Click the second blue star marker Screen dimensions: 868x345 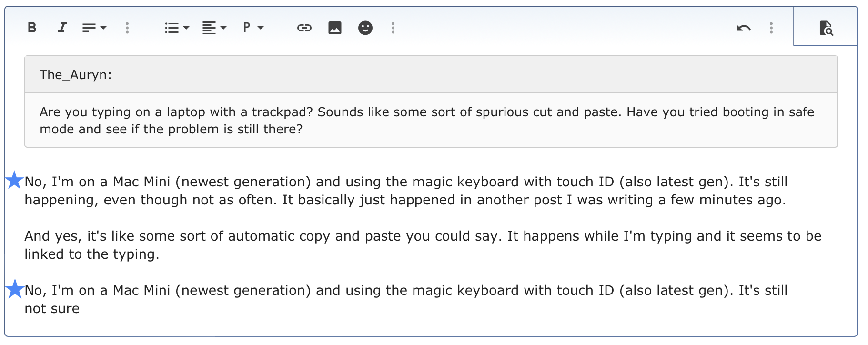click(14, 289)
